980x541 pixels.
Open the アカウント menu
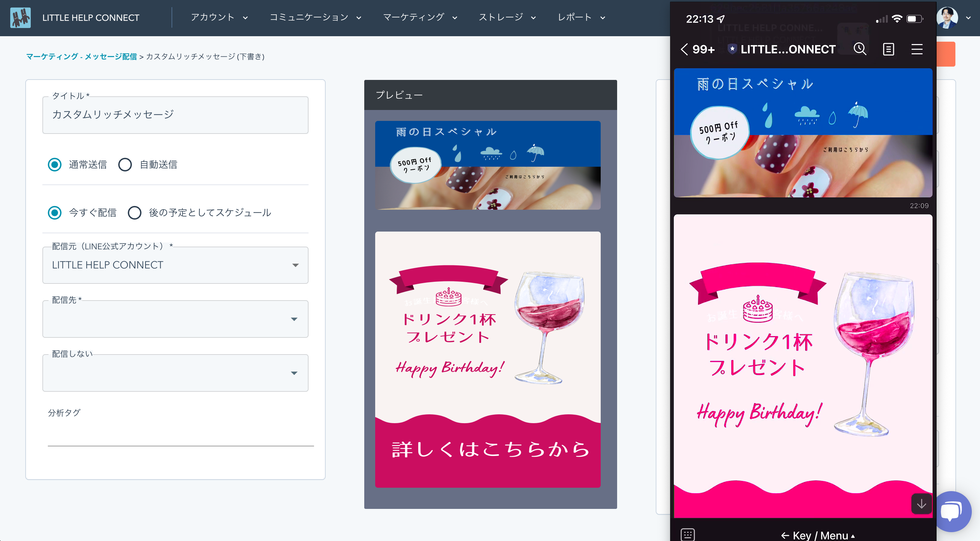(x=219, y=17)
